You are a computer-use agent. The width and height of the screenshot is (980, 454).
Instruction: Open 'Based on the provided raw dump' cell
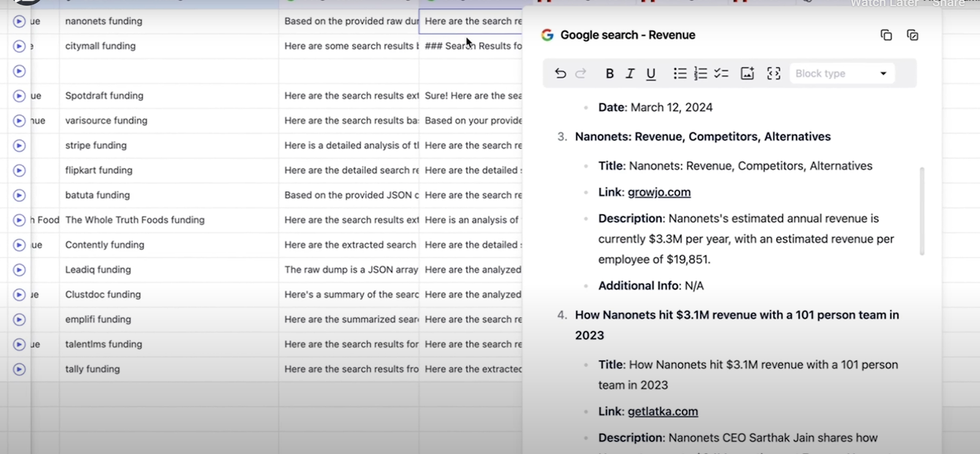coord(349,21)
